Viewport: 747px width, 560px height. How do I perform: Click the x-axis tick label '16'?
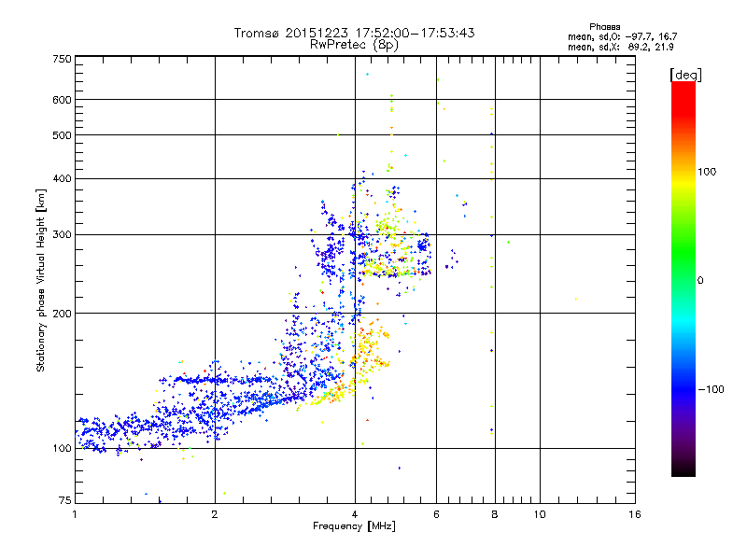(635, 514)
